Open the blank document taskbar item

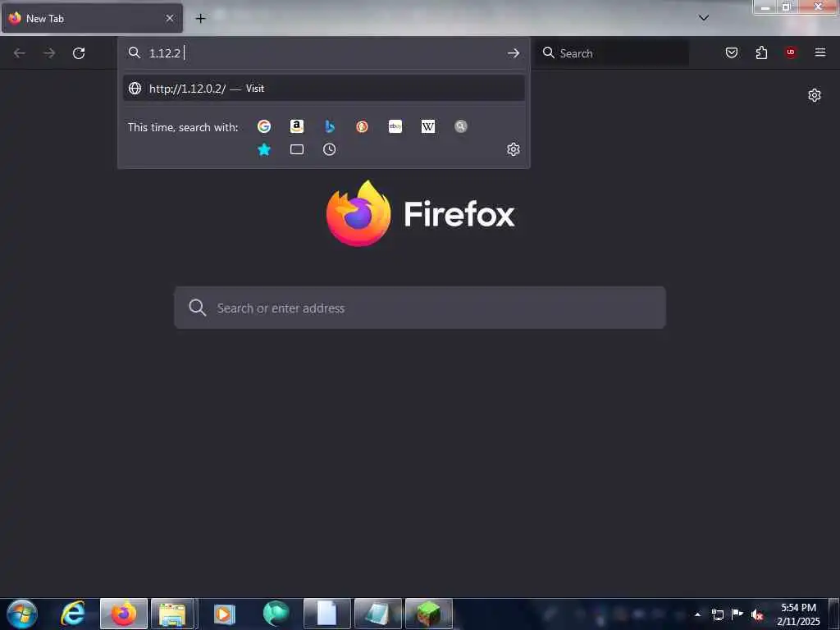[326, 614]
